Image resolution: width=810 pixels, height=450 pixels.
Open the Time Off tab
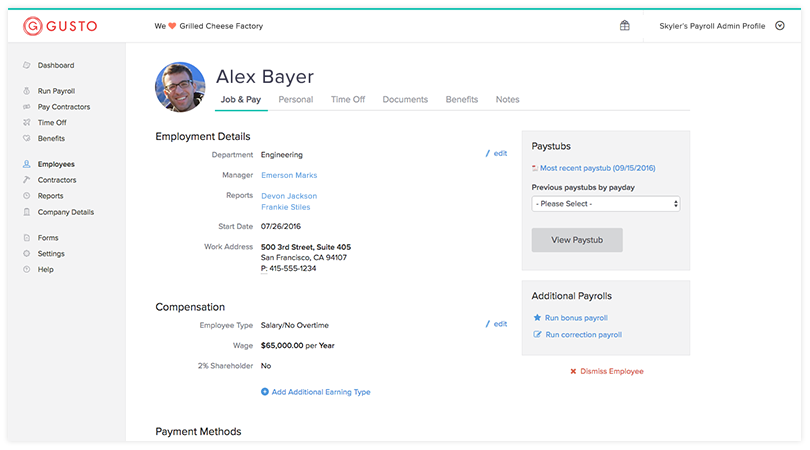348,100
